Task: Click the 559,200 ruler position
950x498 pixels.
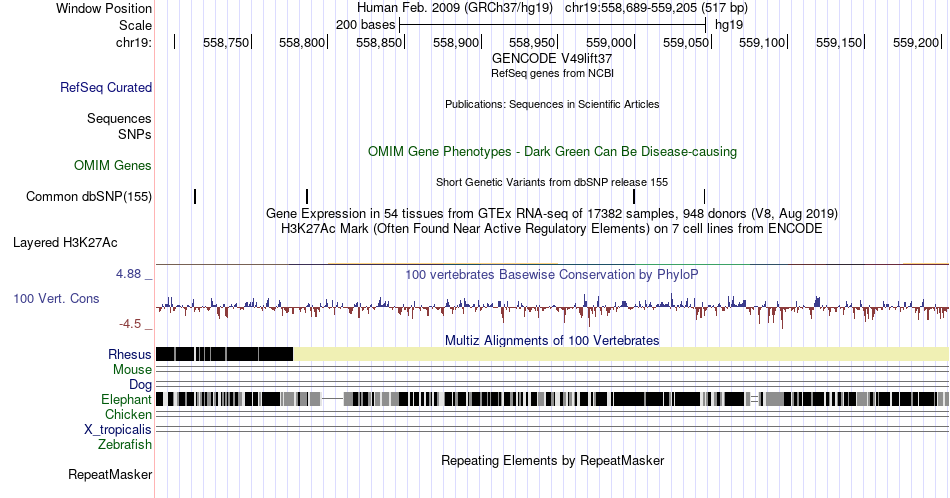Action: coord(915,42)
